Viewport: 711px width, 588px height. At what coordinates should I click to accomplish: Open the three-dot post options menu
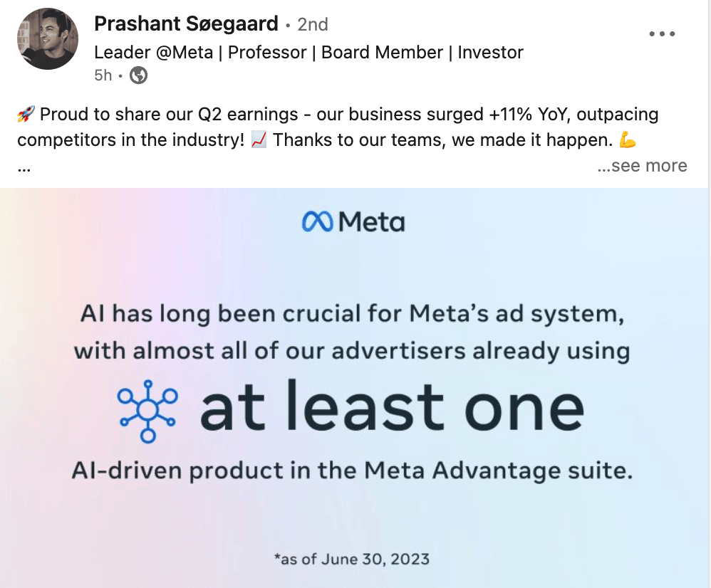click(x=662, y=33)
